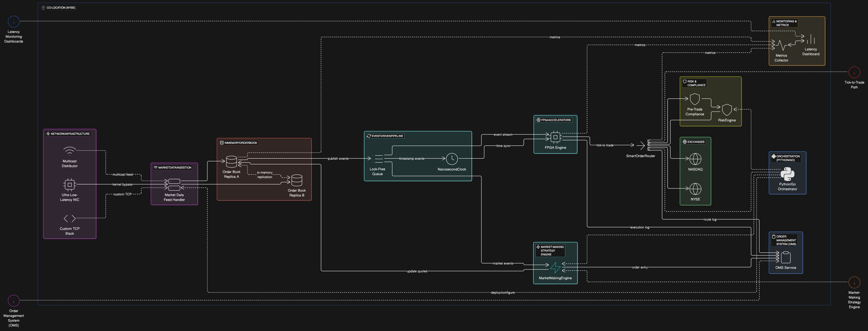Image resolution: width=868 pixels, height=331 pixels.
Task: Click the NYSE globe icon
Action: point(695,189)
